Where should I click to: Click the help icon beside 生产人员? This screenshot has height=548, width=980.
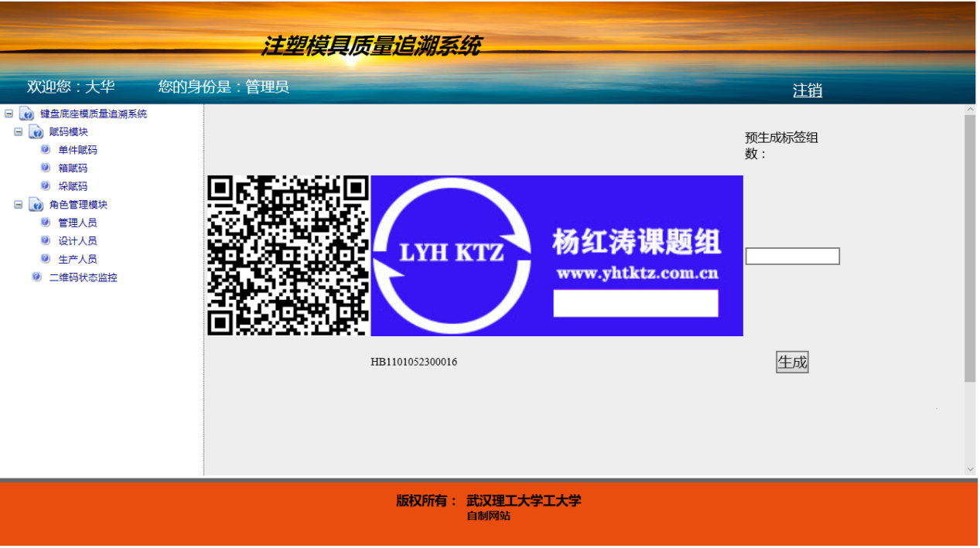46,258
